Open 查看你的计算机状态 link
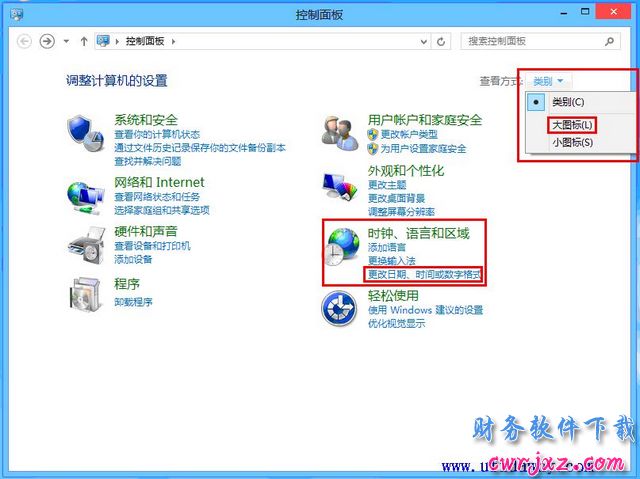This screenshot has height=479, width=640. pos(157,135)
